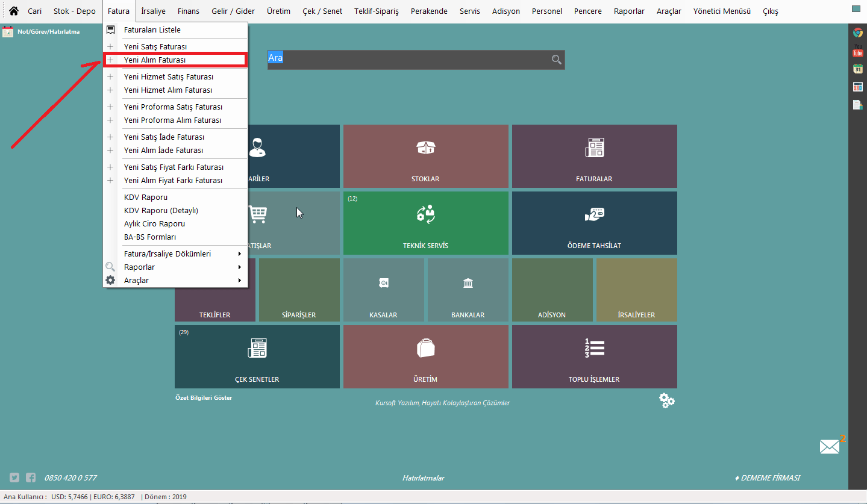Open the Yönetici Menüsü menu
Screen dimensions: 867x504
pos(722,11)
